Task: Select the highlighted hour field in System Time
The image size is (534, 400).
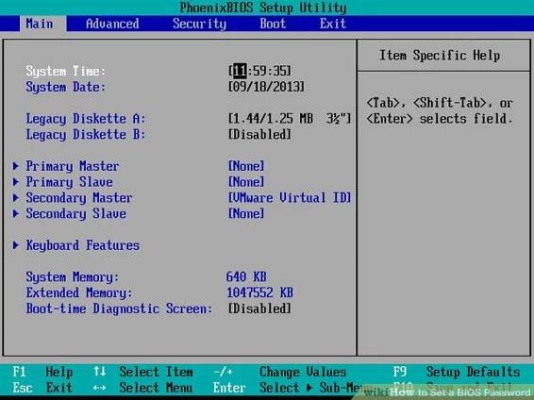Action: click(x=240, y=71)
